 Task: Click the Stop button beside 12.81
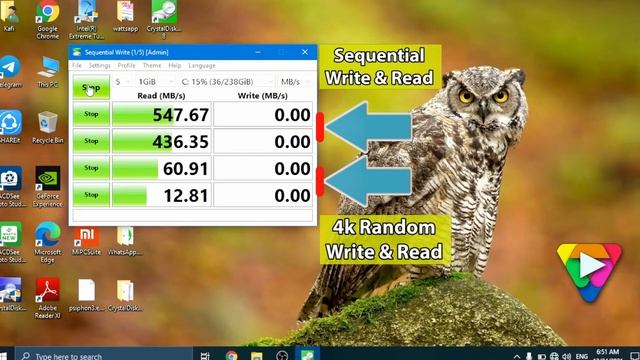[91, 195]
